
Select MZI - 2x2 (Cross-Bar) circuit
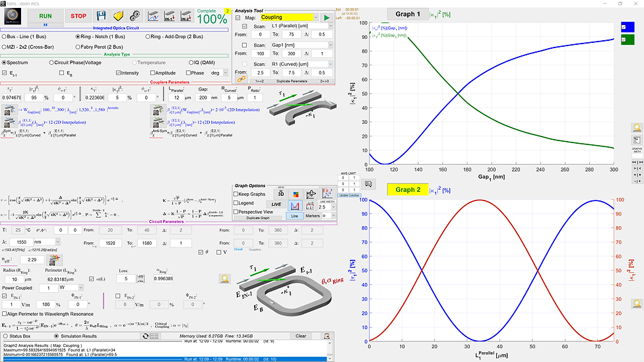(28, 47)
